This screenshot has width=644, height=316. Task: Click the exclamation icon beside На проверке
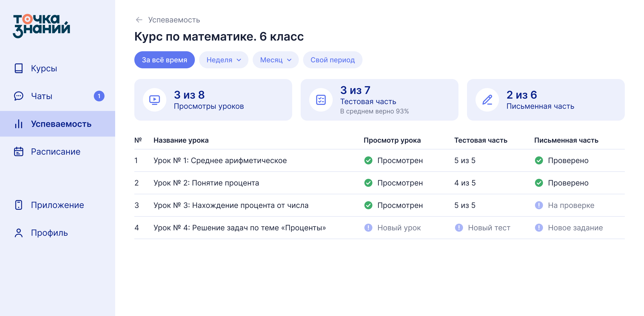click(x=539, y=205)
